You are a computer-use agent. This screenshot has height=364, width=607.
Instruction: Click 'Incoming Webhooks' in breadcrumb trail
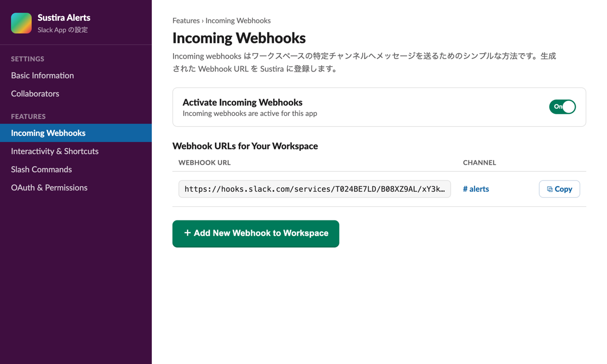coord(238,21)
